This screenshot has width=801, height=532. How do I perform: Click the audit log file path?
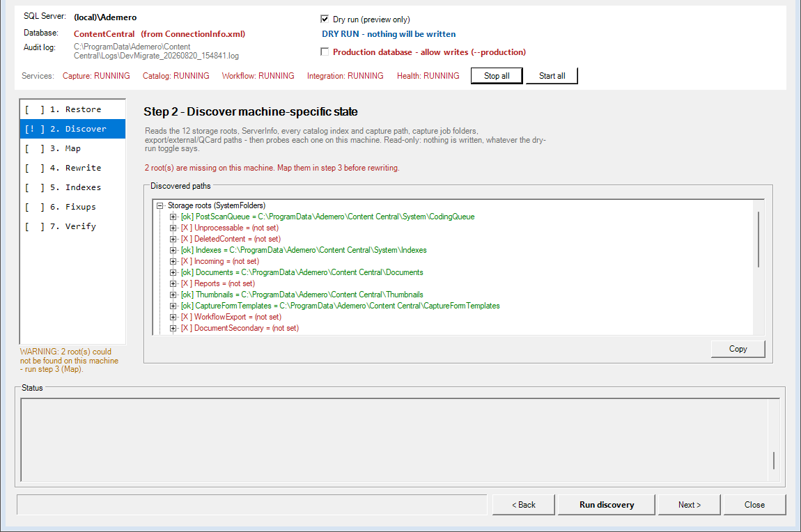click(x=156, y=51)
